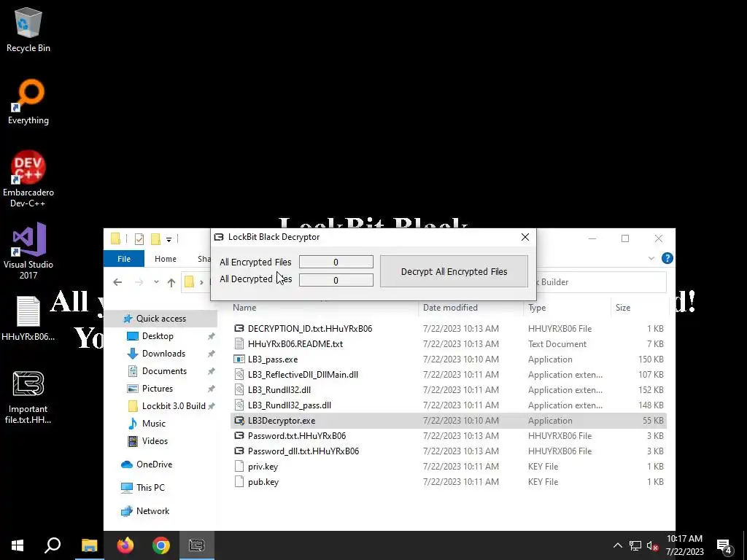The height and width of the screenshot is (560, 747).
Task: Click the Search Builder search box
Action: pos(600,282)
